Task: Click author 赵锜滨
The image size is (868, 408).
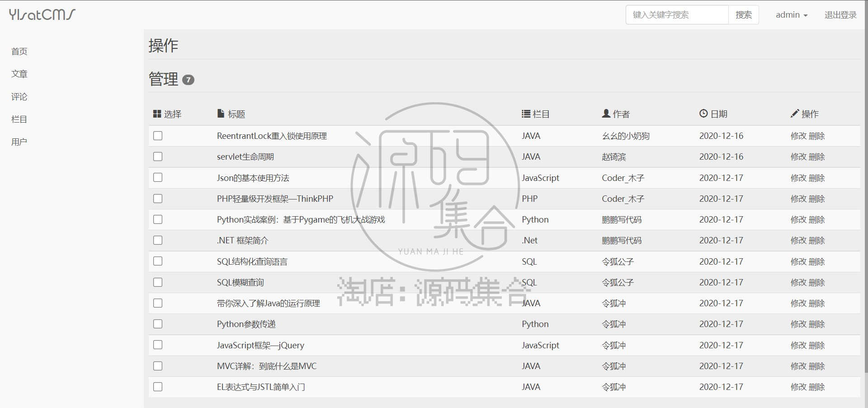Action: click(x=614, y=157)
